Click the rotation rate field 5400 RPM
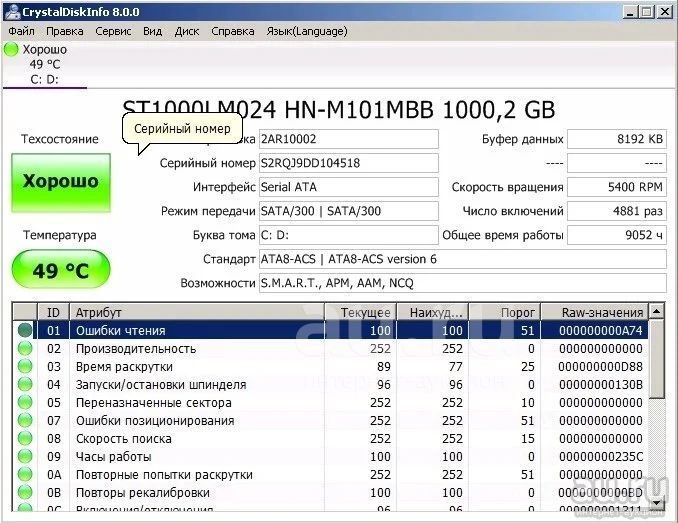The height and width of the screenshot is (523, 678). (x=617, y=187)
